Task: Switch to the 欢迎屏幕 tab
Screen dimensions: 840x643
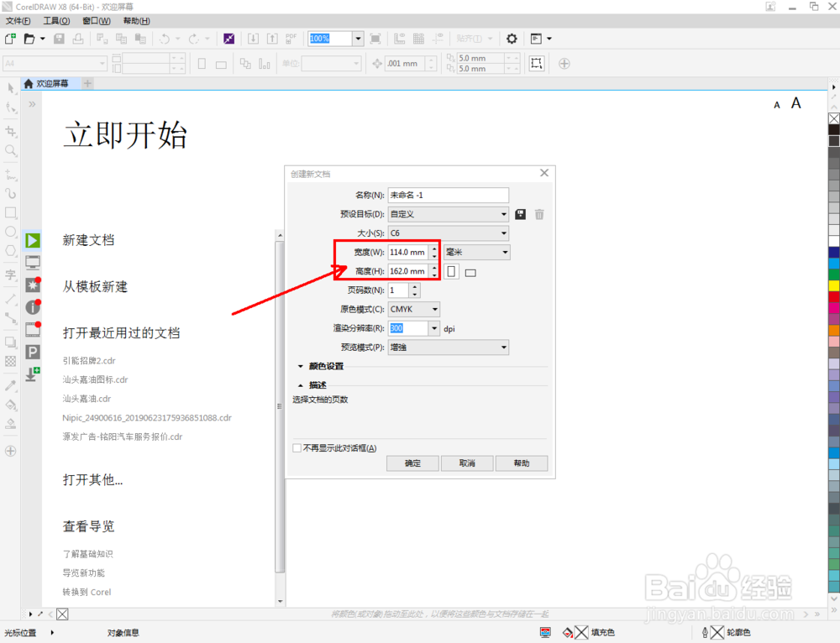Action: point(52,83)
